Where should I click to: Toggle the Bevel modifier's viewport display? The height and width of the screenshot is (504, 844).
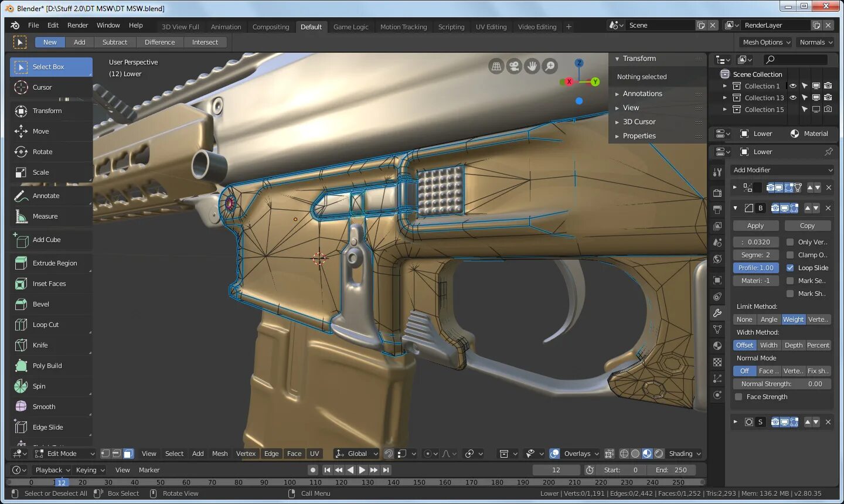pyautogui.click(x=784, y=208)
